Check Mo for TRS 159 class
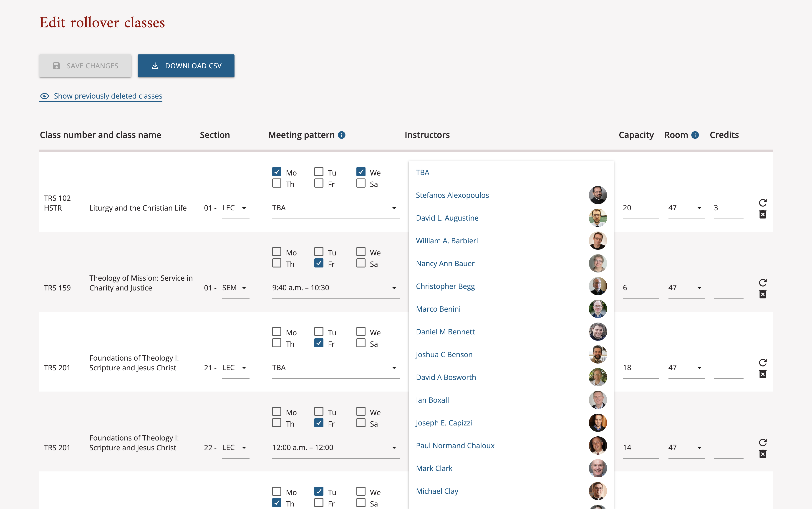Viewport: 812px width, 509px height. [277, 252]
